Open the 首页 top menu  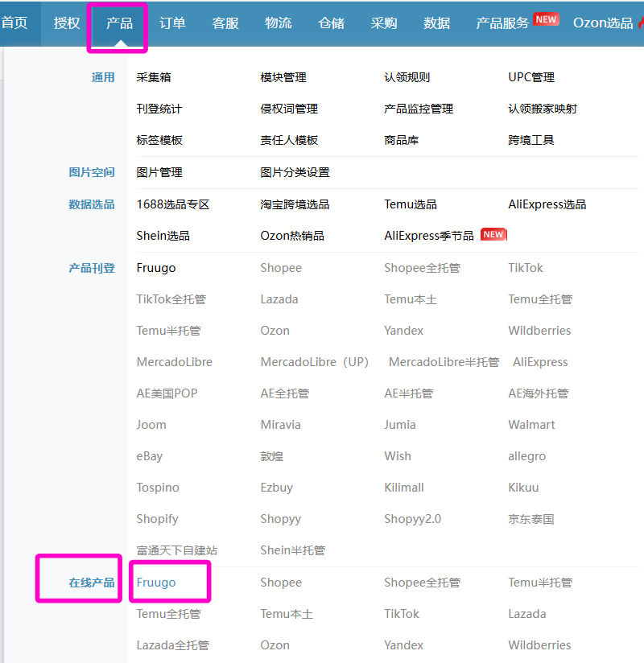14,23
